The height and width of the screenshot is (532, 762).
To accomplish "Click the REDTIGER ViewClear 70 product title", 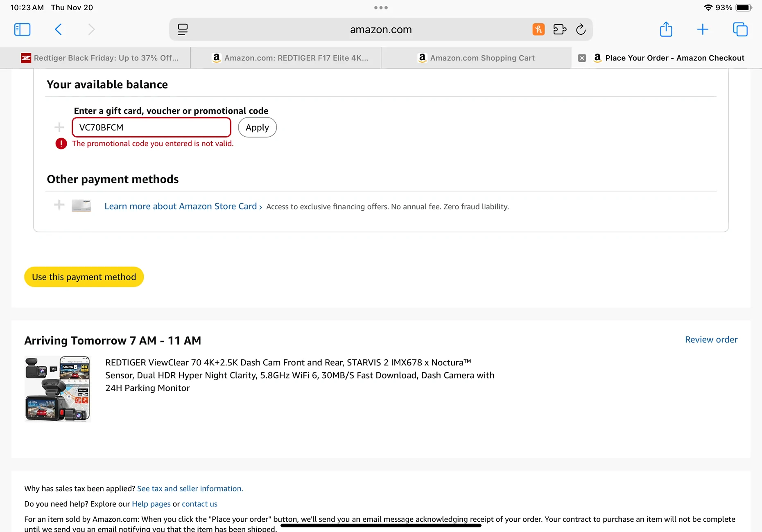I will [300, 375].
